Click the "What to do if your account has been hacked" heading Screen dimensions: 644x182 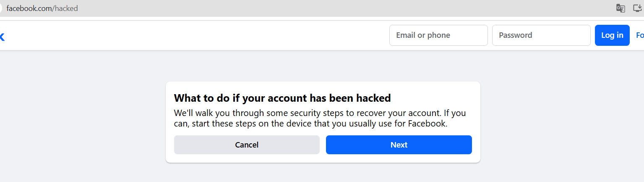tap(282, 98)
